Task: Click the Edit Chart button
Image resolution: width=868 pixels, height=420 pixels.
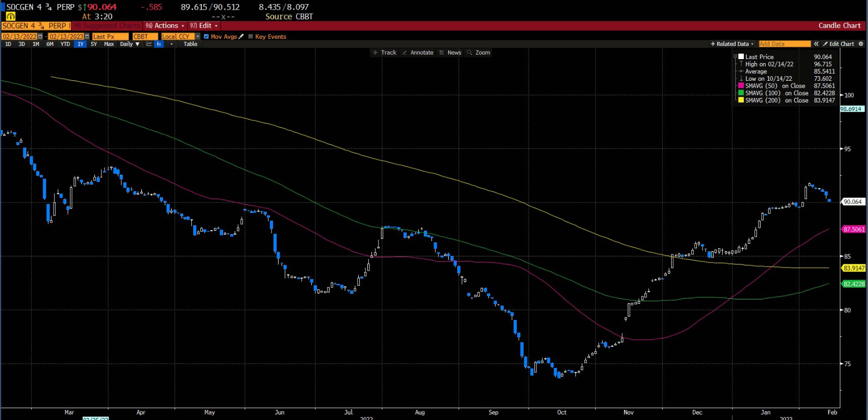Action: [838, 44]
